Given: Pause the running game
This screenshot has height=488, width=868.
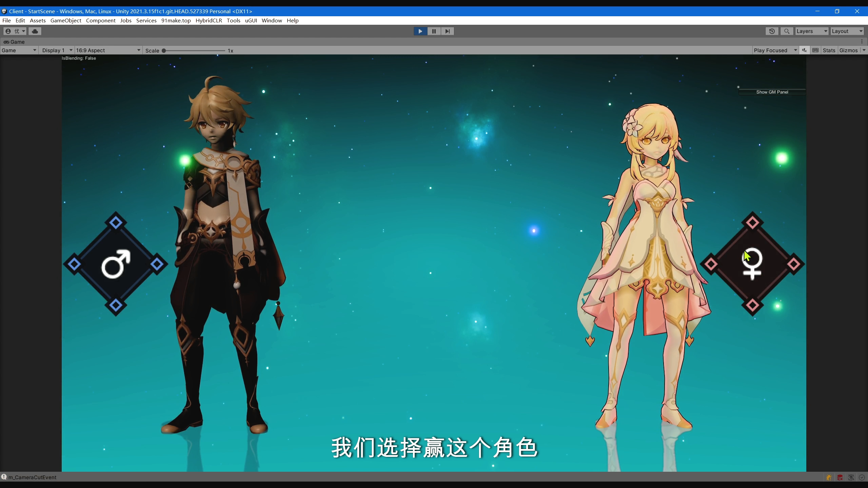Looking at the screenshot, I should pos(434,31).
